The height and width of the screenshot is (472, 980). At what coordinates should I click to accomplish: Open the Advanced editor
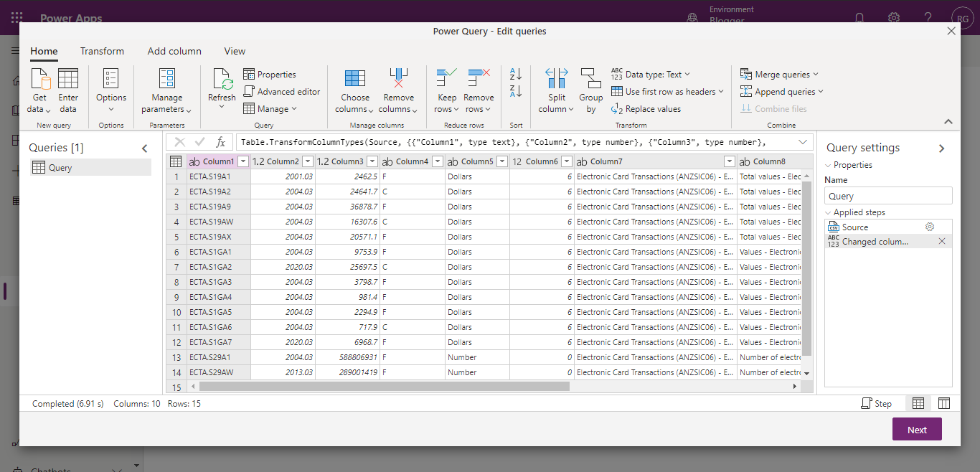pyautogui.click(x=282, y=92)
